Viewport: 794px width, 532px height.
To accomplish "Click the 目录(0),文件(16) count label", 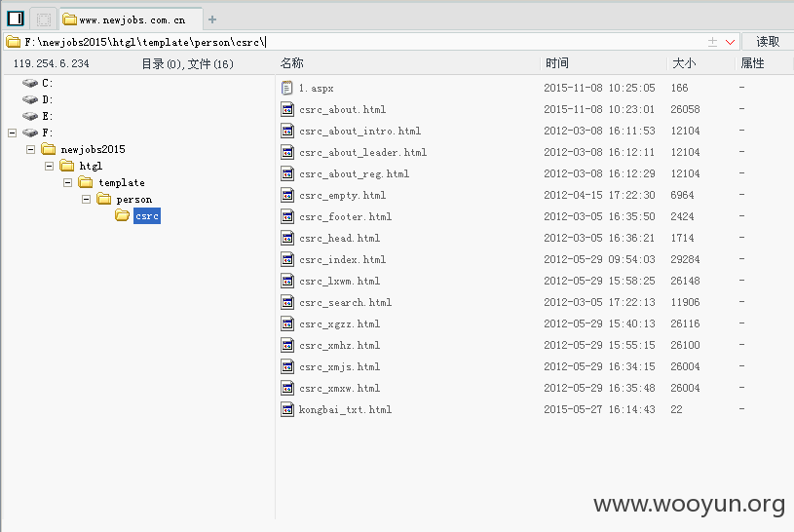I will 187,64.
